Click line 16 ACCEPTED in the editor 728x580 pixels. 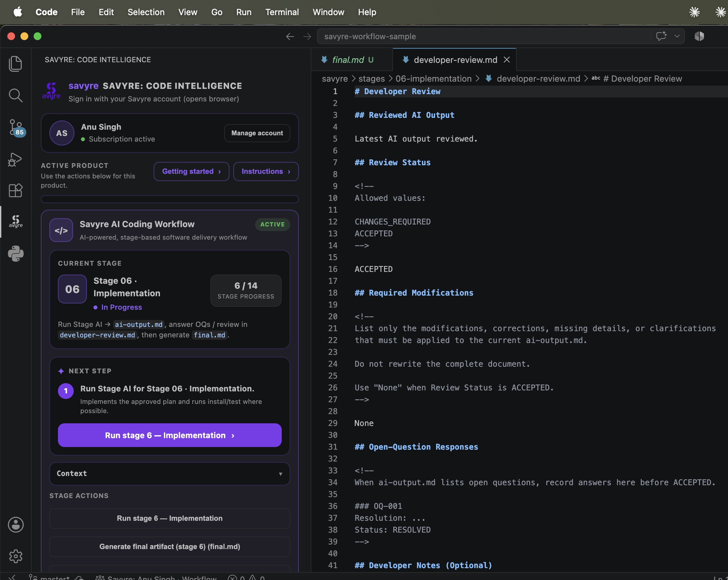tap(374, 269)
